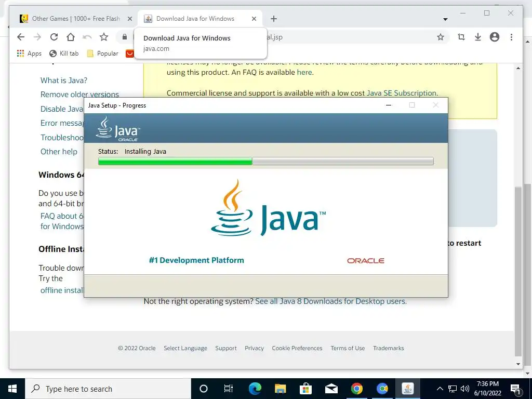Open the browser three-dot menu
The width and height of the screenshot is (532, 399).
(x=511, y=37)
